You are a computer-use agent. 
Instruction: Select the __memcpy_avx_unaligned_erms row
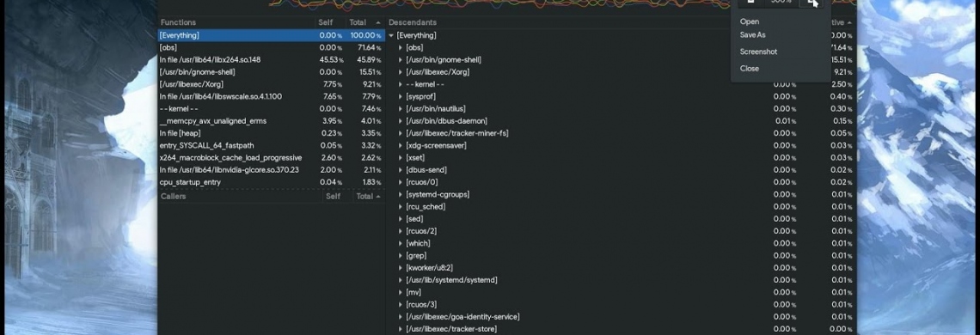point(271,121)
